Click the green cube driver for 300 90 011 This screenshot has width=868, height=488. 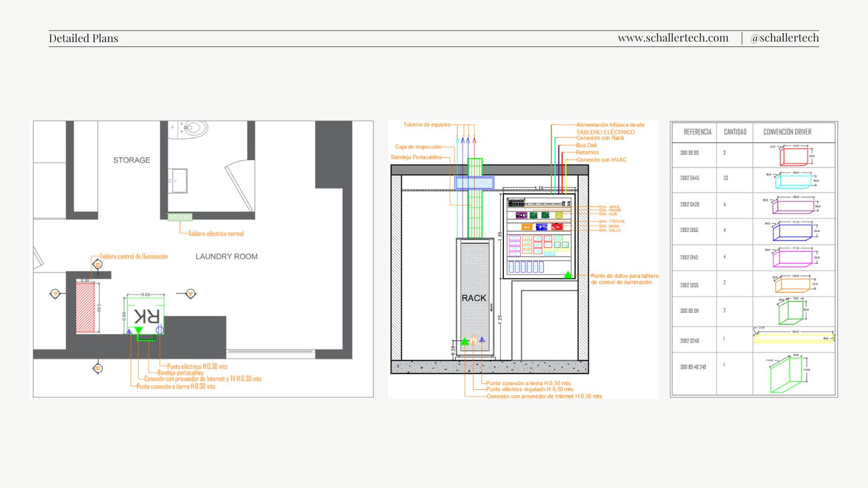point(791,313)
